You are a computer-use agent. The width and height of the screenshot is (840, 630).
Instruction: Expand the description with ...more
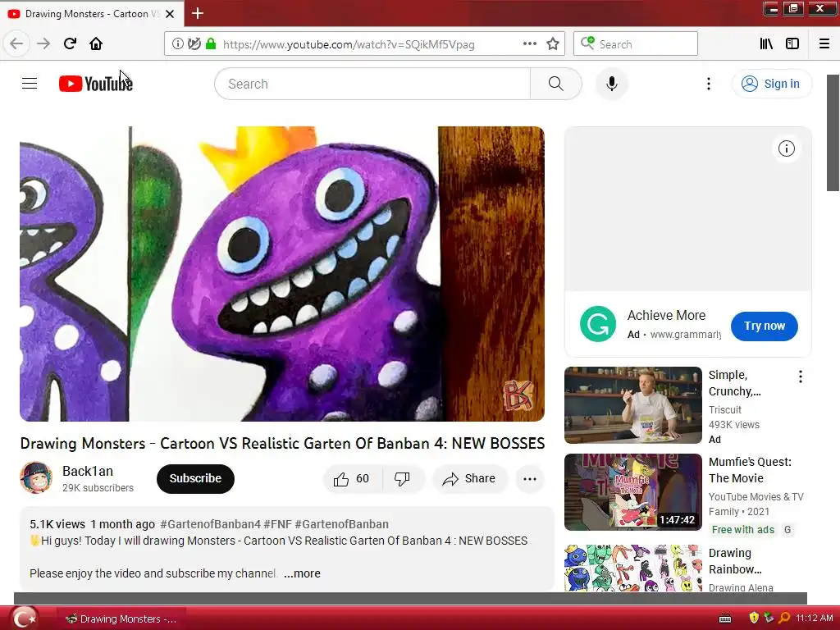pos(302,573)
